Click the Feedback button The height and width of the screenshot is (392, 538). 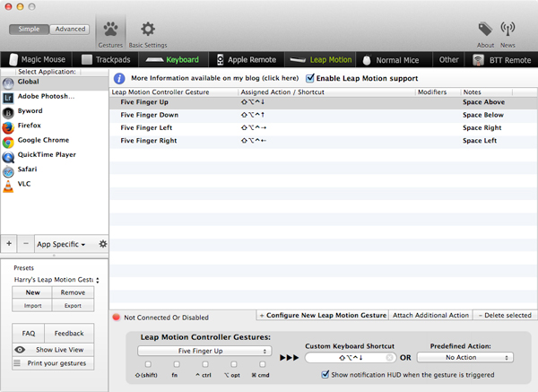tap(69, 334)
